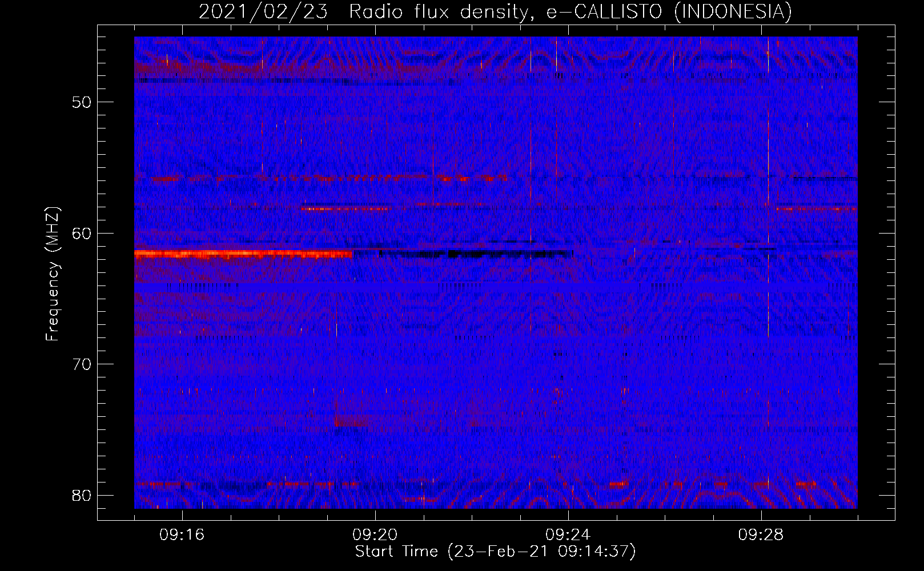
Task: Click the 50 frequency tick label
Action: (82, 102)
